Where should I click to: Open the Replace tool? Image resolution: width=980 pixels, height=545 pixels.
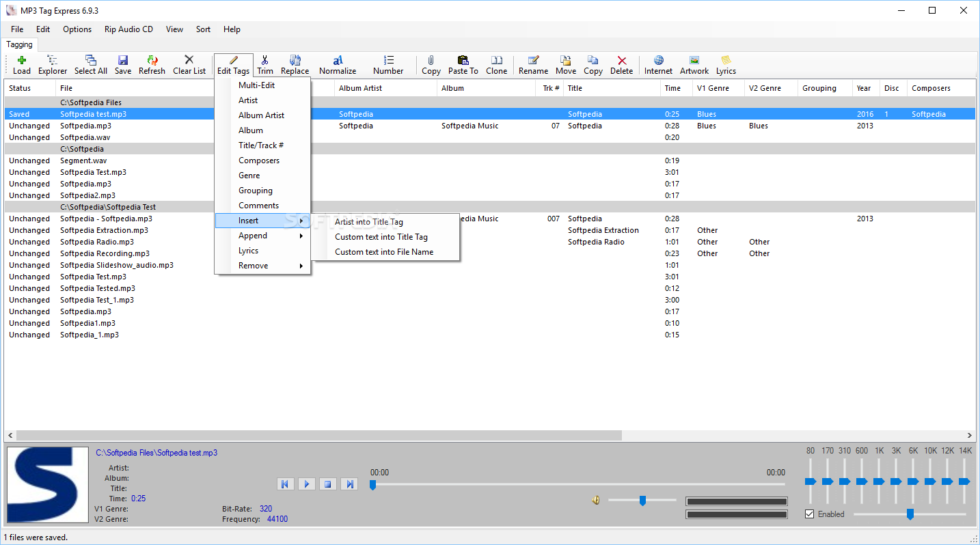295,65
